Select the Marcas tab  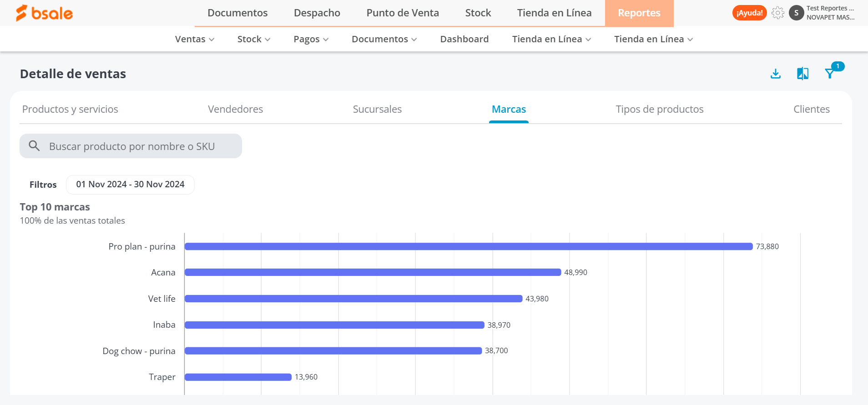(x=509, y=109)
